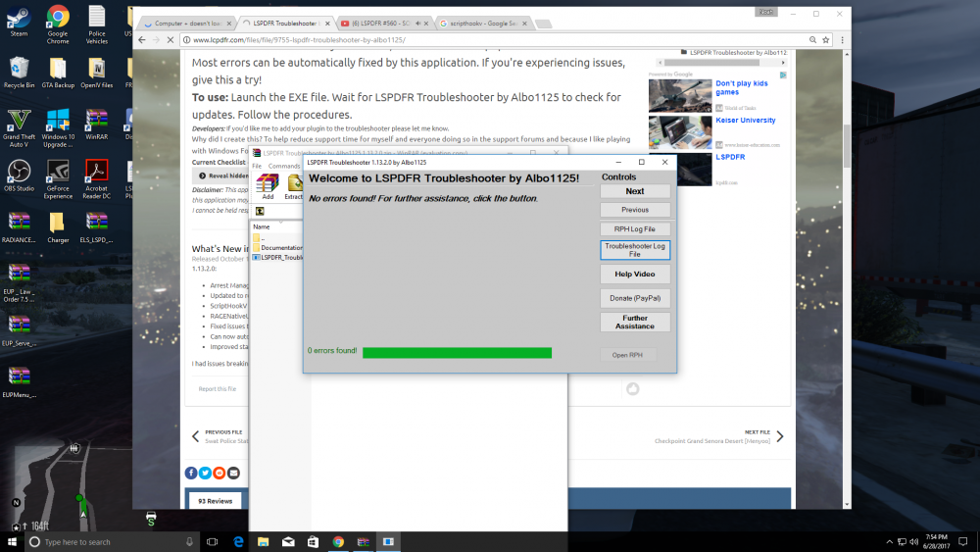Click the WinRAR Extract toolbar icon
980x552 pixels.
[x=294, y=187]
